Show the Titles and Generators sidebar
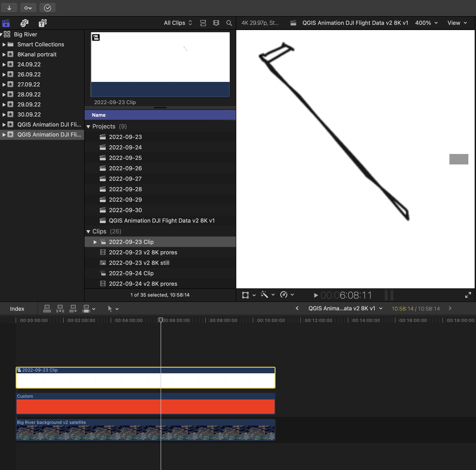This screenshot has width=476, height=470. point(43,23)
